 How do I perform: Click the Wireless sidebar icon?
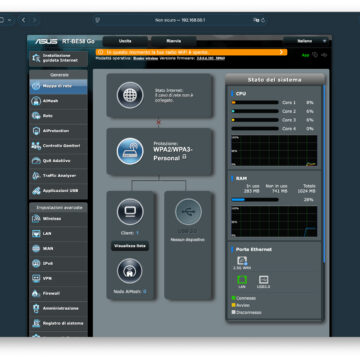[x=36, y=219]
